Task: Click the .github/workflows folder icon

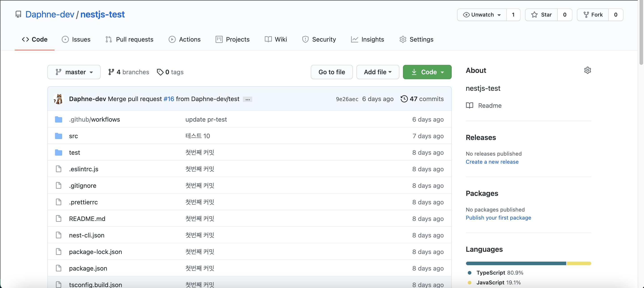Action: [x=59, y=119]
